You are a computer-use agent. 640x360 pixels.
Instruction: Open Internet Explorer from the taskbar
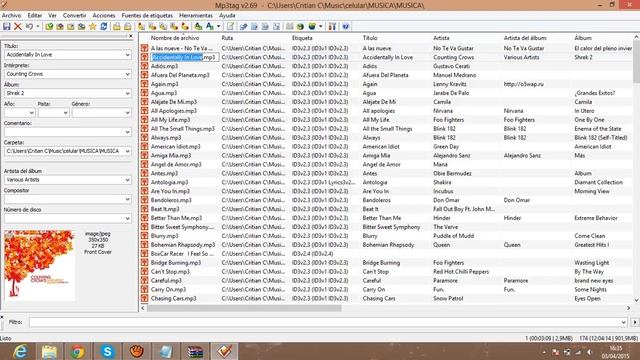19,351
